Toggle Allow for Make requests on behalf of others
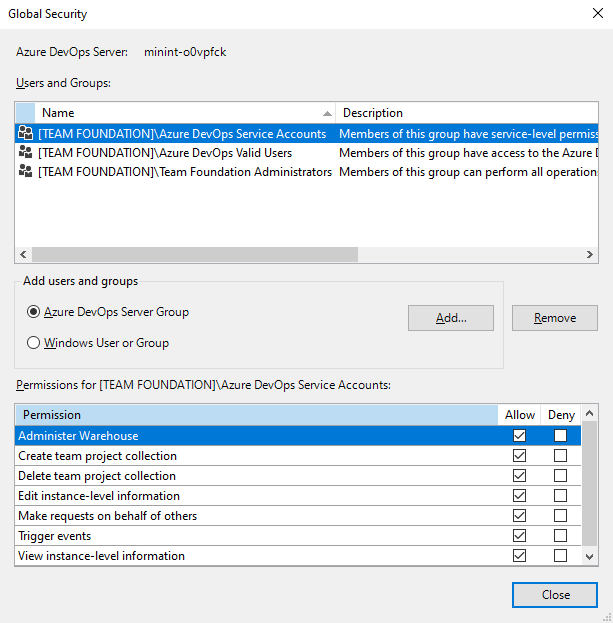Screen dimensions: 613x623 coord(519,515)
